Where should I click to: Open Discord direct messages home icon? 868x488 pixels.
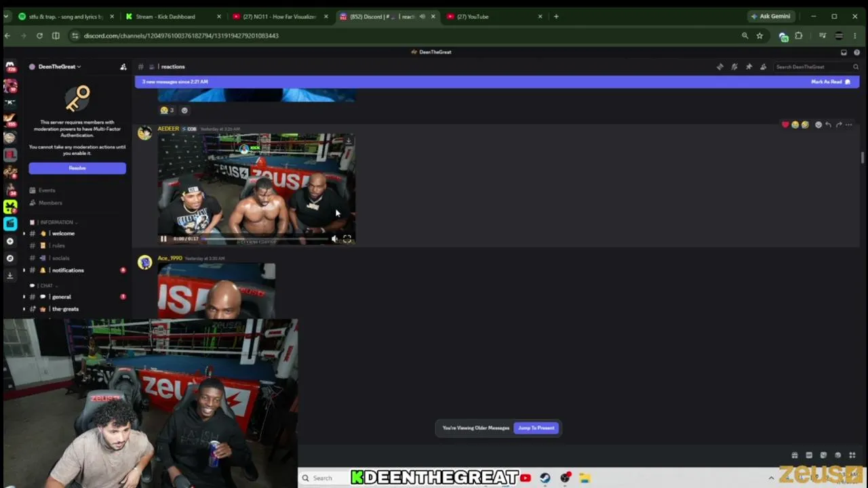coord(10,66)
